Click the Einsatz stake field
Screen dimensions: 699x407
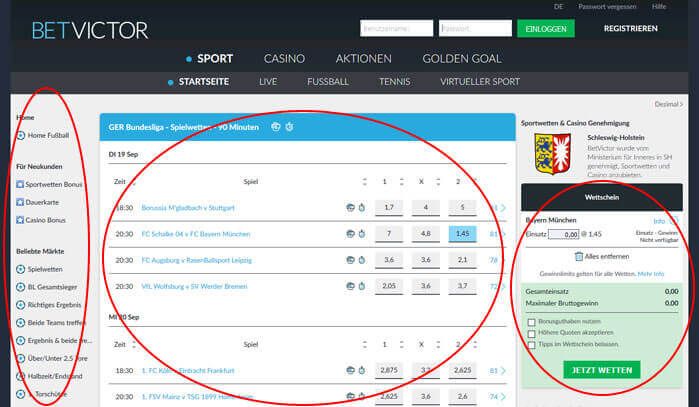click(563, 234)
